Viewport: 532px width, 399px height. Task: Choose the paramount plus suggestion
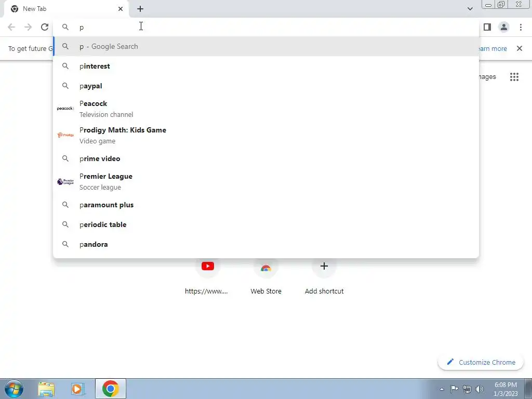tap(266, 205)
